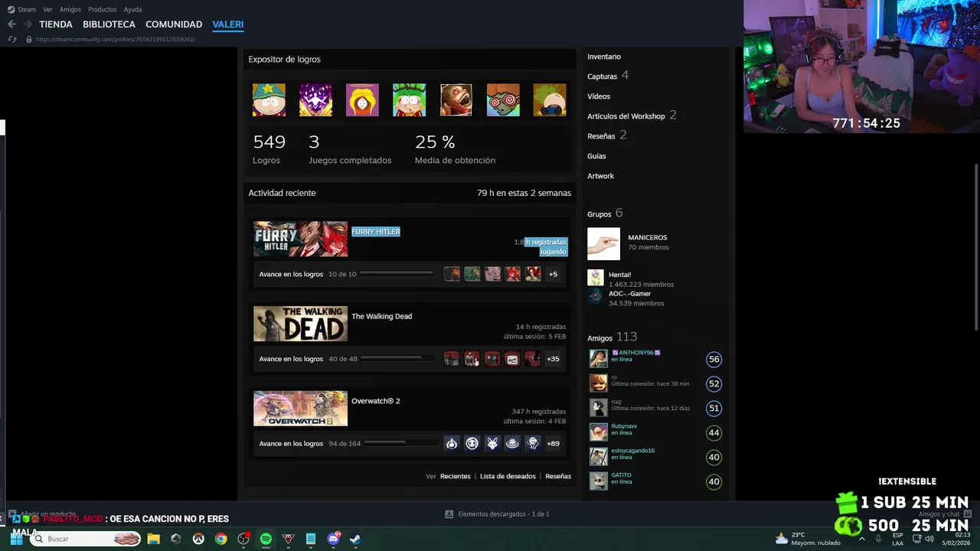
Task: Open the Productos menu
Action: point(103,9)
